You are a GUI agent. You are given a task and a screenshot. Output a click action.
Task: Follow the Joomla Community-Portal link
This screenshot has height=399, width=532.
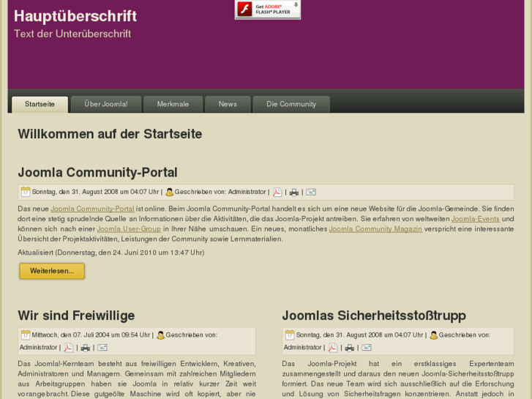tap(92, 209)
